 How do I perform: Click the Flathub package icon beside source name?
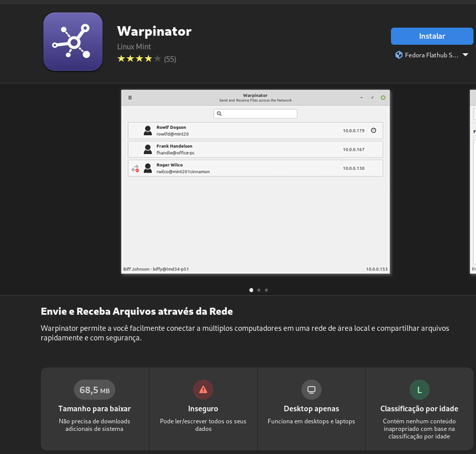(399, 55)
